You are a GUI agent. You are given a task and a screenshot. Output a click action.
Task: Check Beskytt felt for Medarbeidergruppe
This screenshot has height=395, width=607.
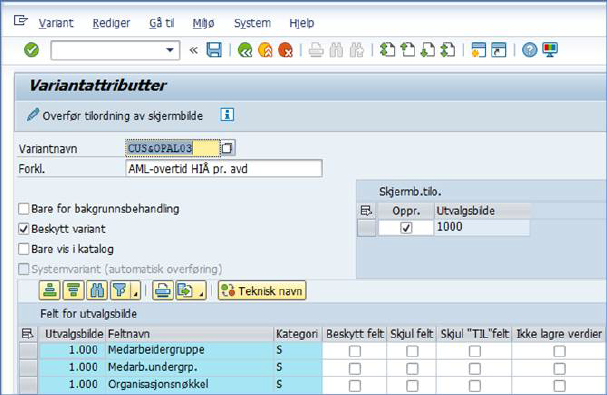(x=355, y=351)
